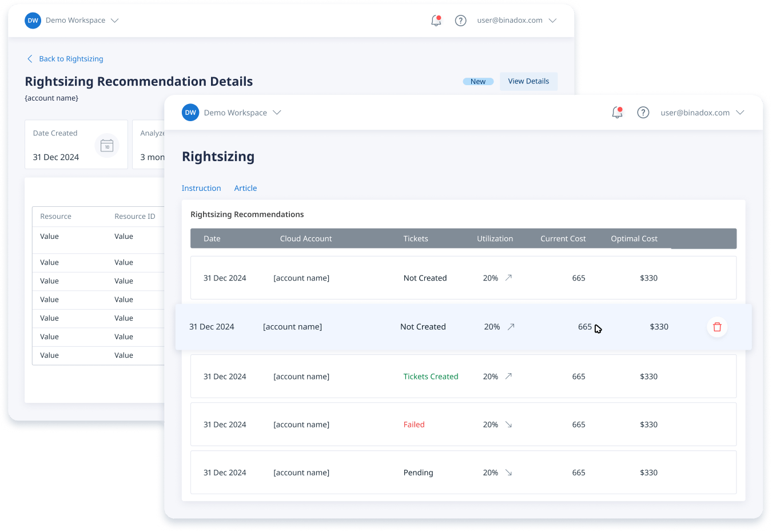Sort by Cloud Account column header
The width and height of the screenshot is (772, 532).
click(306, 239)
